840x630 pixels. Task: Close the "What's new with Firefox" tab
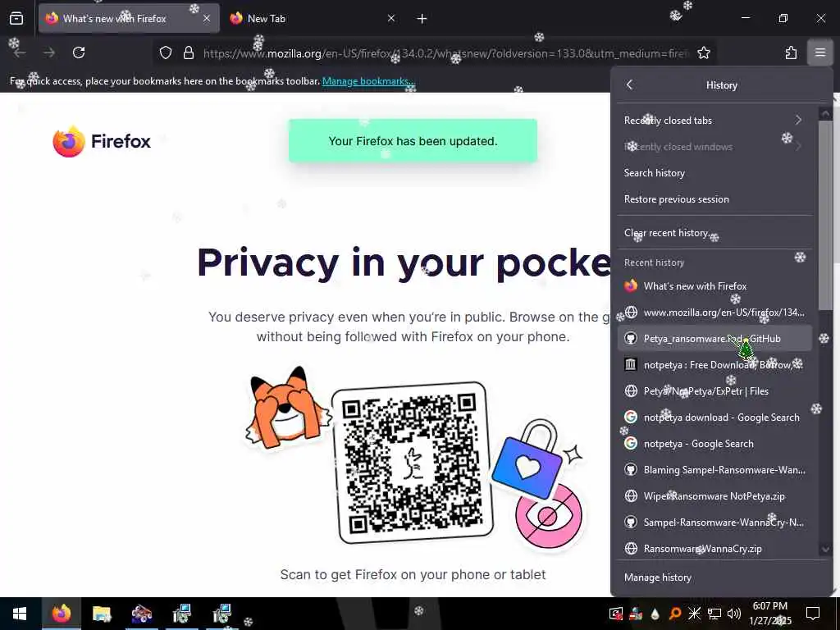pyautogui.click(x=207, y=19)
